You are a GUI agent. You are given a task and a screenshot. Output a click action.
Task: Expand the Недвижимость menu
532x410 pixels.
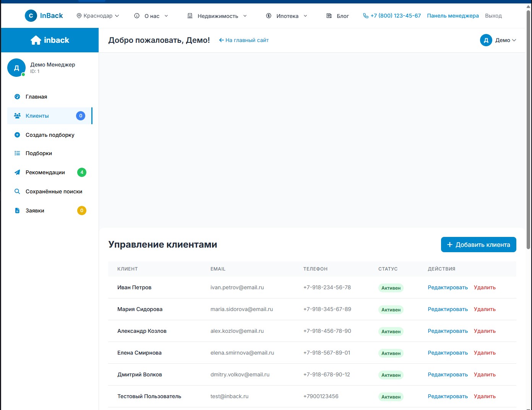tap(217, 16)
